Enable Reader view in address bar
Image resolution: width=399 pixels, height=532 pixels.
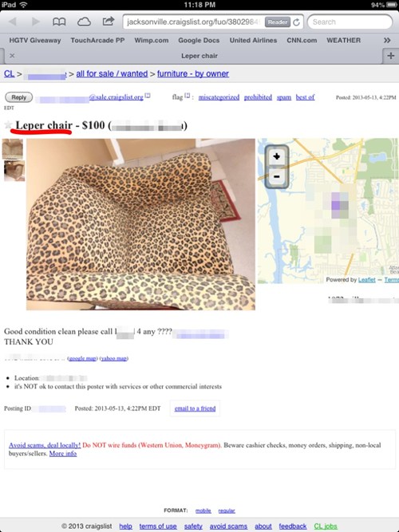(x=278, y=22)
